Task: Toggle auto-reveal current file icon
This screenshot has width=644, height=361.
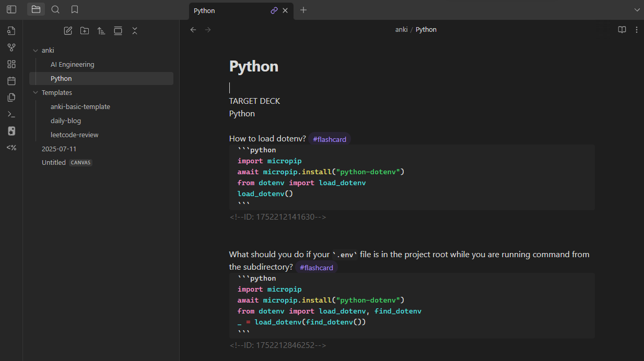Action: tap(118, 31)
